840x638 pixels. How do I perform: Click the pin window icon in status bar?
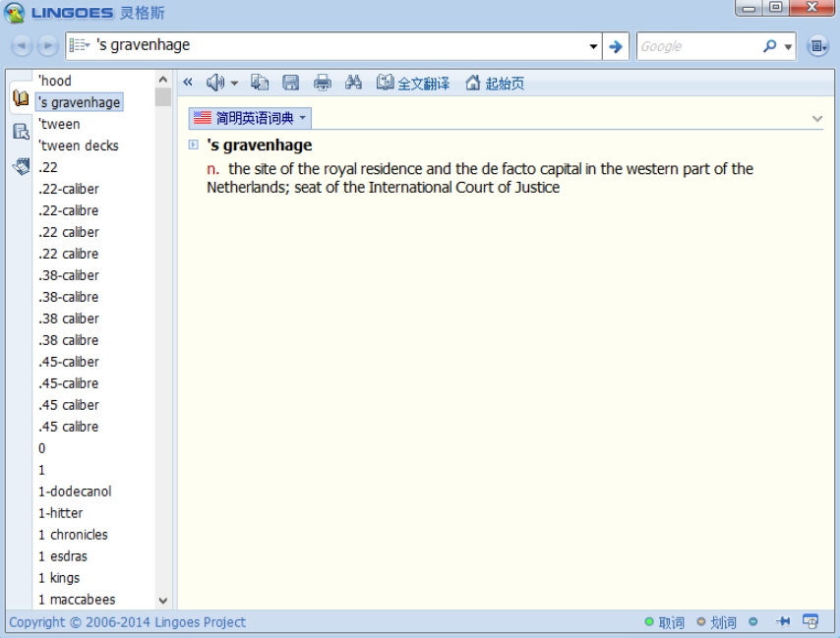(783, 621)
